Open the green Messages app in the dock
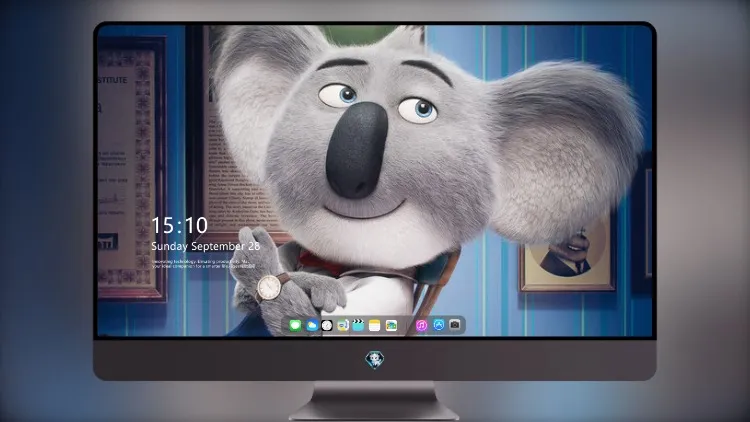The width and height of the screenshot is (750, 422). pyautogui.click(x=295, y=325)
